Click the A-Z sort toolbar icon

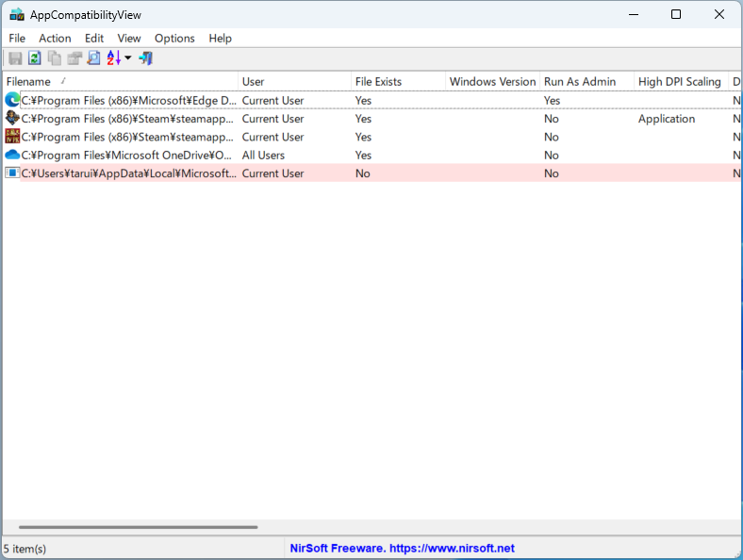point(114,58)
